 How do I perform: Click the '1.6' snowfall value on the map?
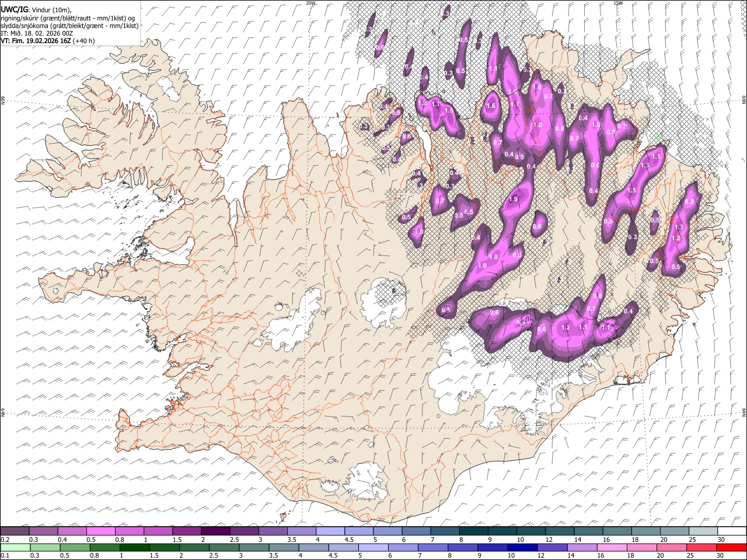(491, 106)
